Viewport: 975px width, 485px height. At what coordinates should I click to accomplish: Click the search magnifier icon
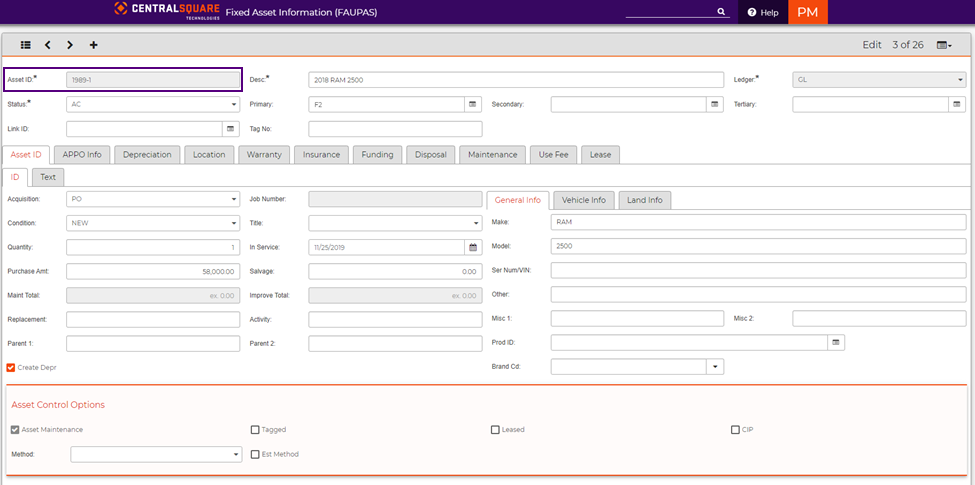pyautogui.click(x=721, y=12)
